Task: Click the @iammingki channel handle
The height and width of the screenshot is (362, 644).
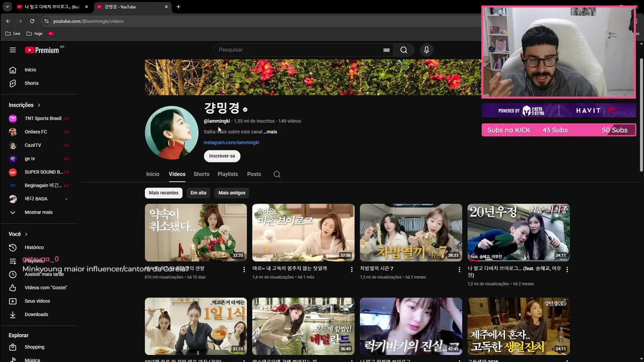Action: 217,121
